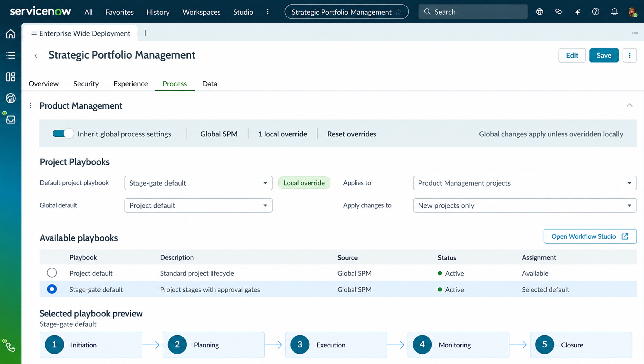
Task: Open the inbox icon in the sidebar
Action: coord(11,119)
